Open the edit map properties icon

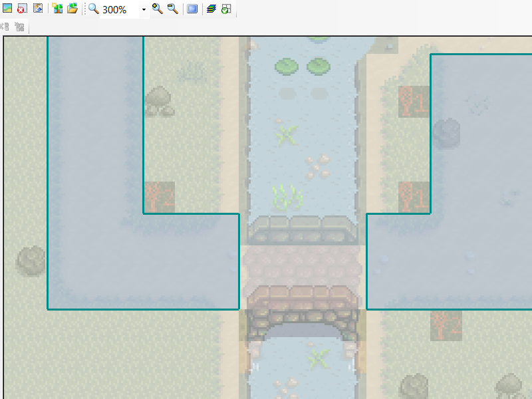[39, 9]
